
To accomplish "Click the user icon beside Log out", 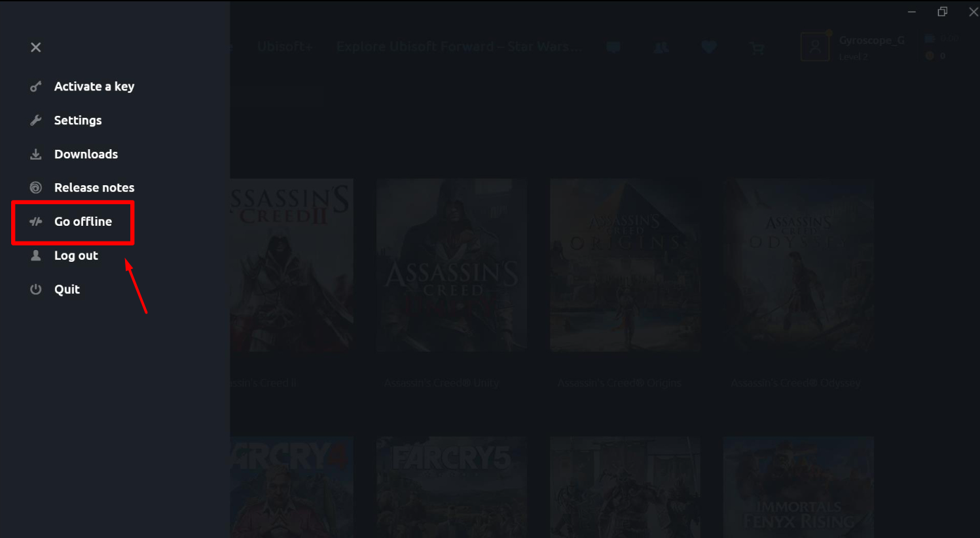I will pyautogui.click(x=36, y=255).
